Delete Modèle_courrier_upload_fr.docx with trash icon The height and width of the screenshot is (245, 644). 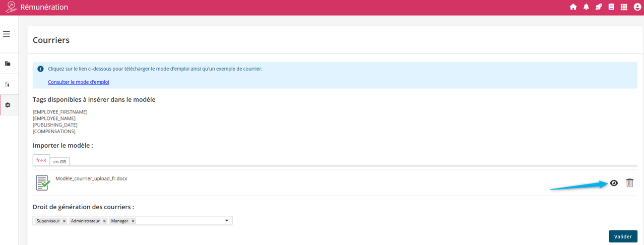629,183
